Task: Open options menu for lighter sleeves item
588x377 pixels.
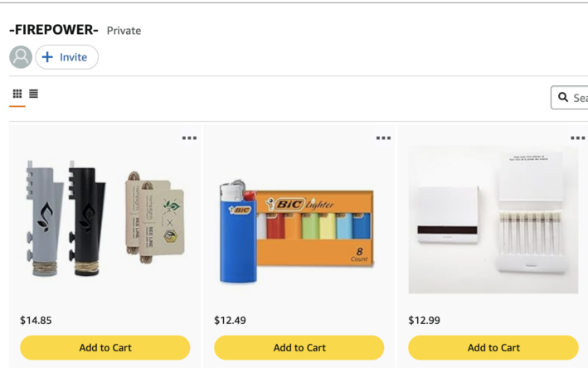Action: click(x=190, y=138)
